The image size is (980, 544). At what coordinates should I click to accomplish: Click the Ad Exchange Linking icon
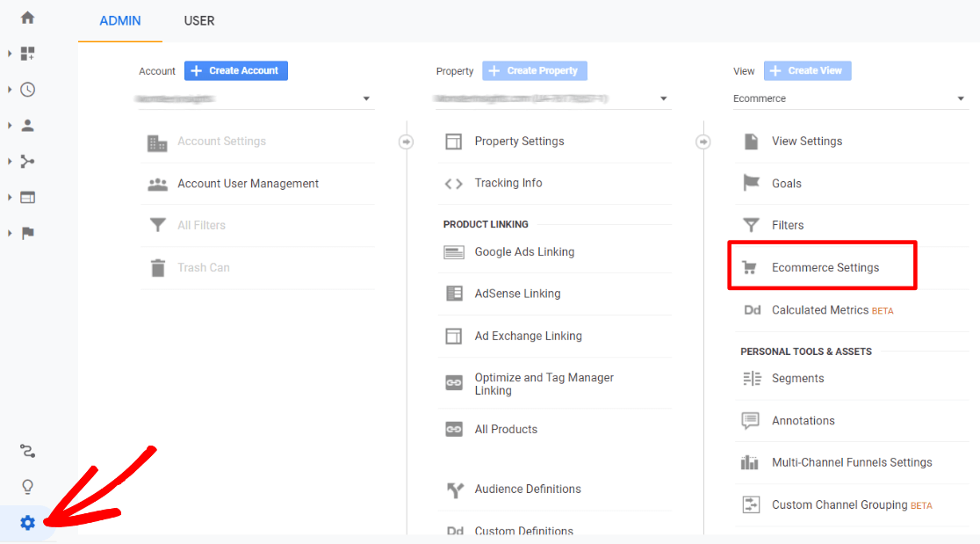pyautogui.click(x=454, y=337)
